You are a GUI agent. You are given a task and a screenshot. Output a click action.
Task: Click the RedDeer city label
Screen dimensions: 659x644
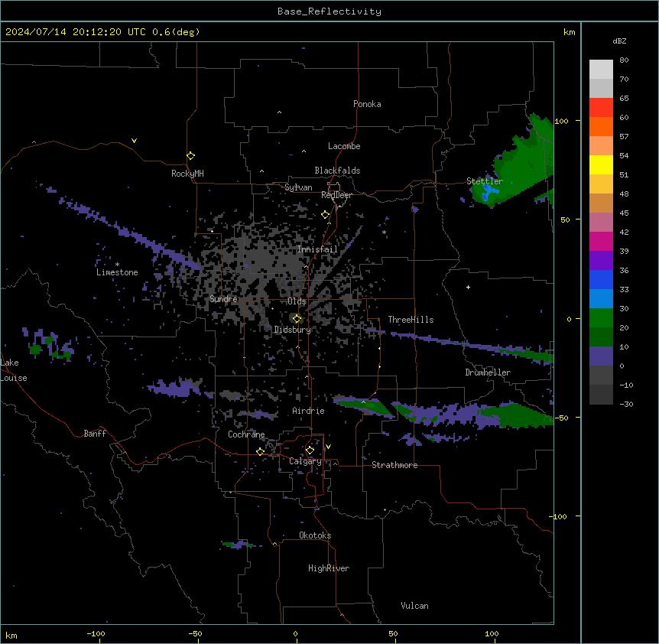point(336,195)
